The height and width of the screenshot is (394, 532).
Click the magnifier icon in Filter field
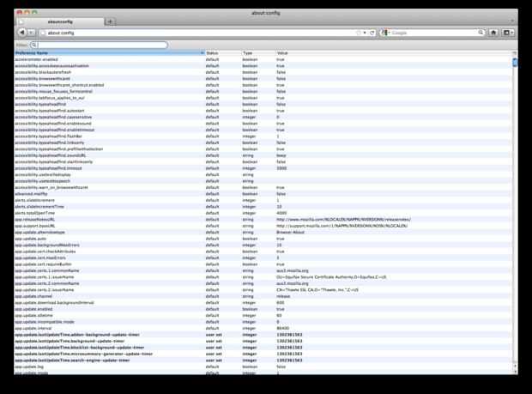tap(34, 45)
